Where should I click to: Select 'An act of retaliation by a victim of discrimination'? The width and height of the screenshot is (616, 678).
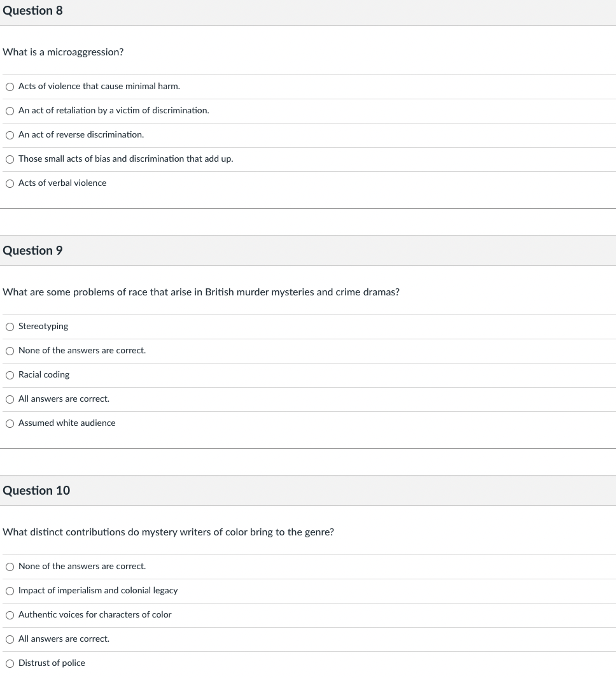click(10, 111)
